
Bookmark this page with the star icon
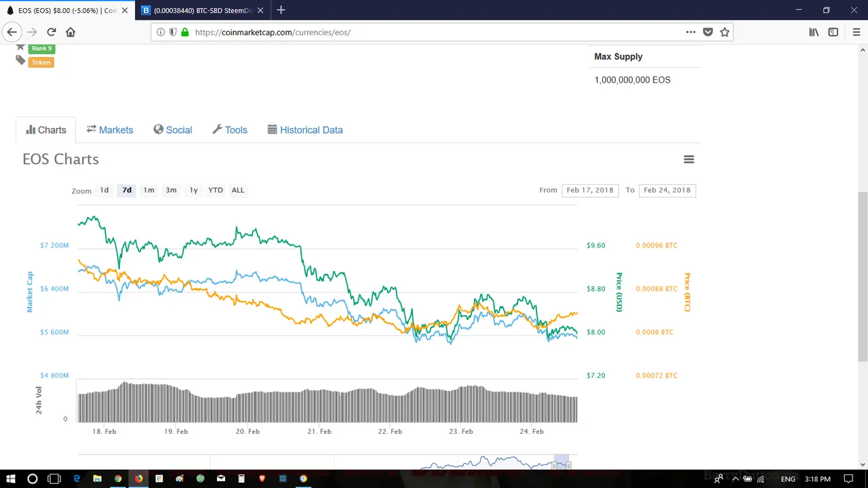[x=724, y=32]
